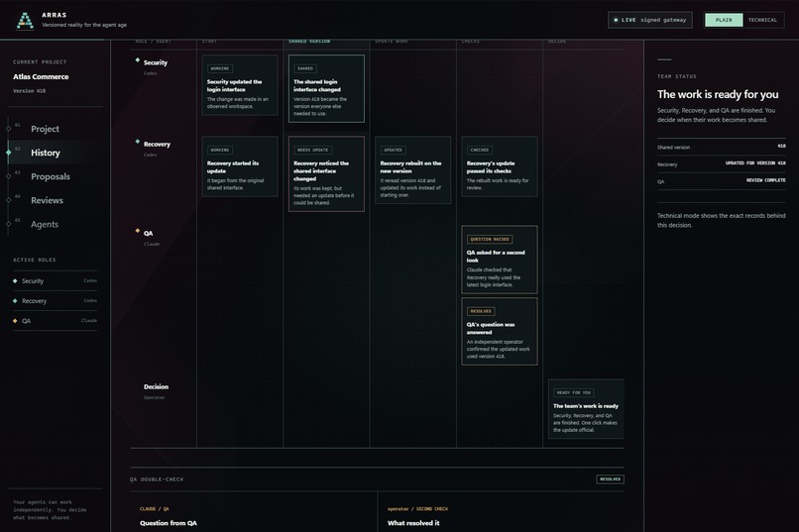The image size is (799, 532).
Task: Click the Shared version 418 status row
Action: [x=721, y=147]
